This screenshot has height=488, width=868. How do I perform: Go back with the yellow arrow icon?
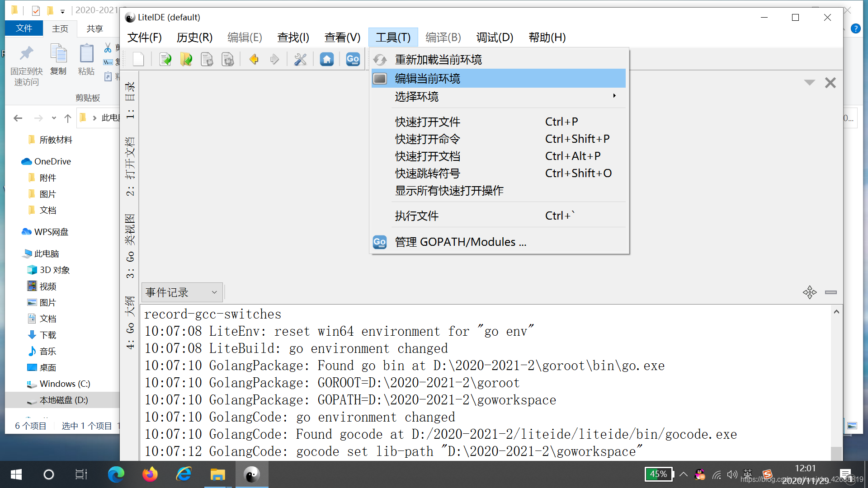tap(254, 59)
